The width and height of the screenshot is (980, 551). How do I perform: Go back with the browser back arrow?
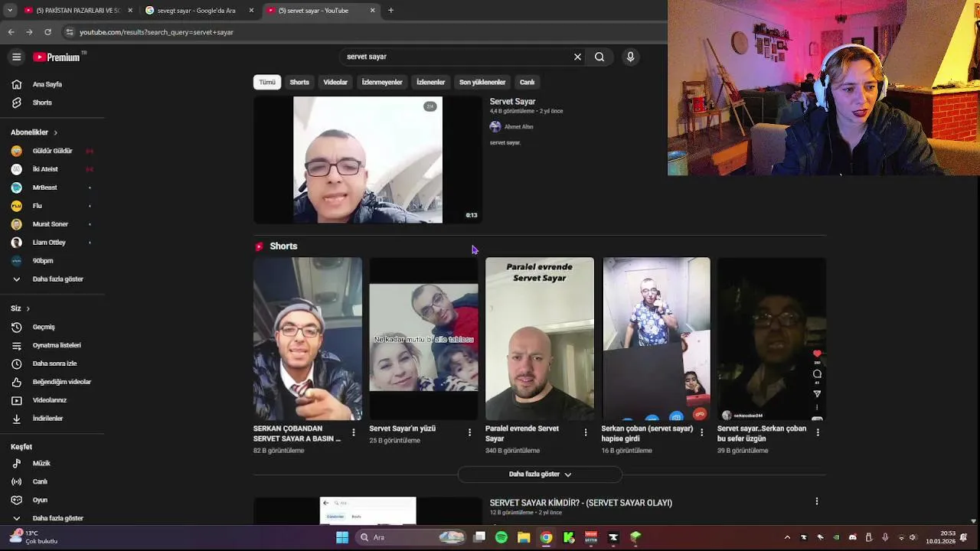click(x=11, y=32)
